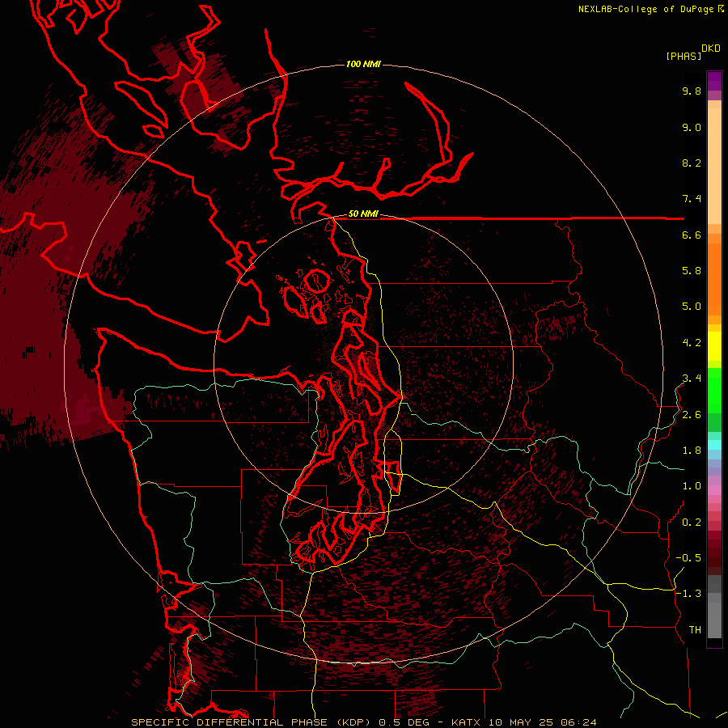Pick the pink swatch beside 1.0
The height and width of the screenshot is (728, 728).
(x=714, y=490)
